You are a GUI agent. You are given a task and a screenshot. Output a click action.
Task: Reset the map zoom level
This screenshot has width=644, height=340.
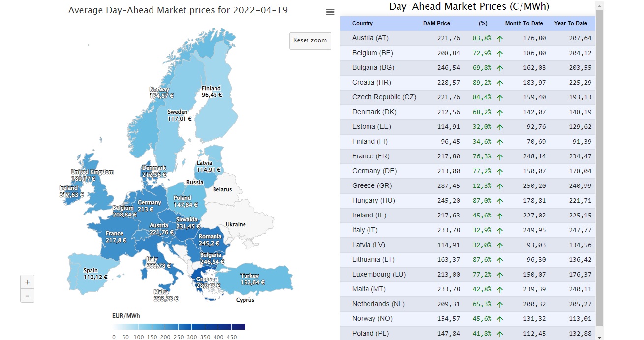tap(310, 40)
